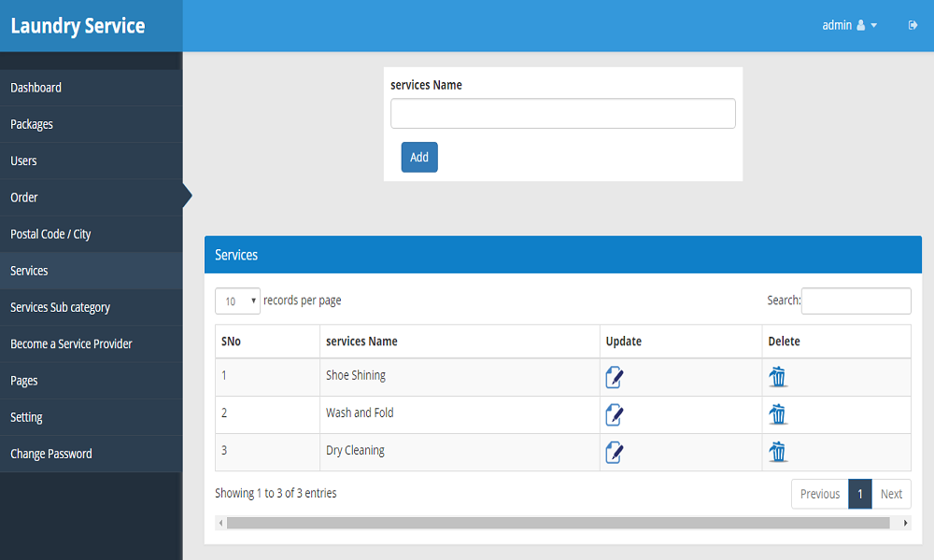934x560 pixels.
Task: Open Postal Code / City page
Action: [x=50, y=234]
